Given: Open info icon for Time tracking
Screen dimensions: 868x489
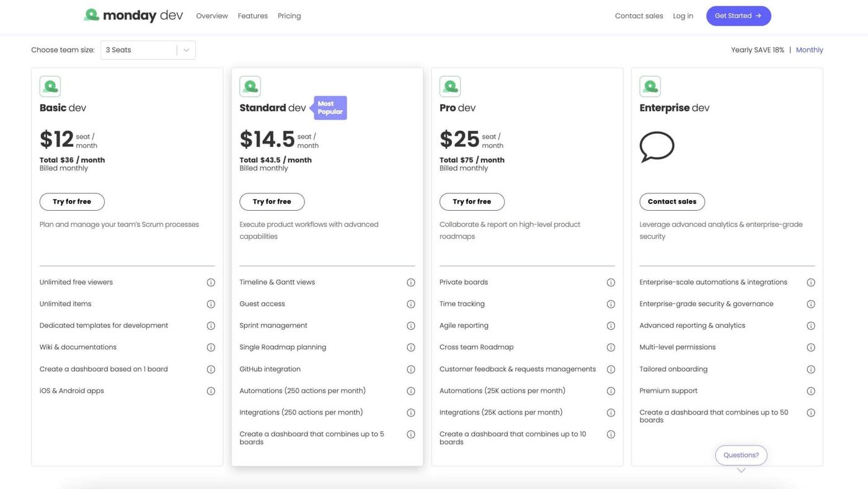Looking at the screenshot, I should pos(611,304).
